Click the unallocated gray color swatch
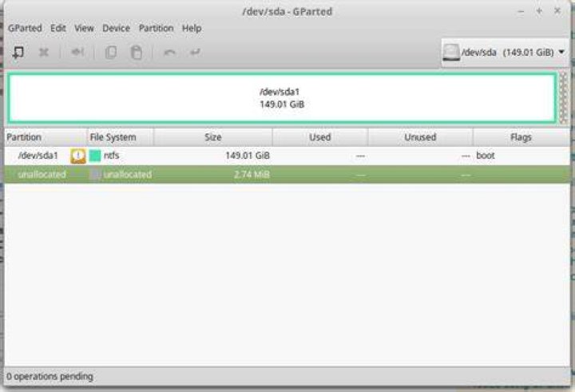The height and width of the screenshot is (392, 575). [x=95, y=175]
